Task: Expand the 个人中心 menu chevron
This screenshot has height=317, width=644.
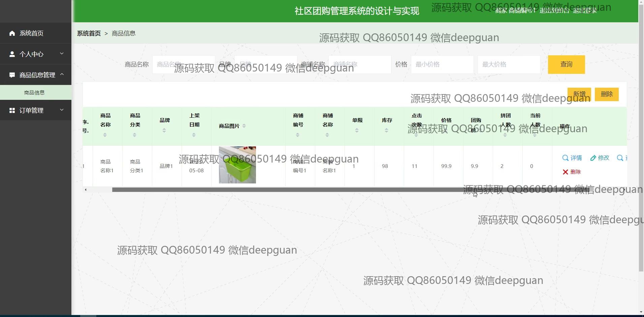Action: pos(62,54)
